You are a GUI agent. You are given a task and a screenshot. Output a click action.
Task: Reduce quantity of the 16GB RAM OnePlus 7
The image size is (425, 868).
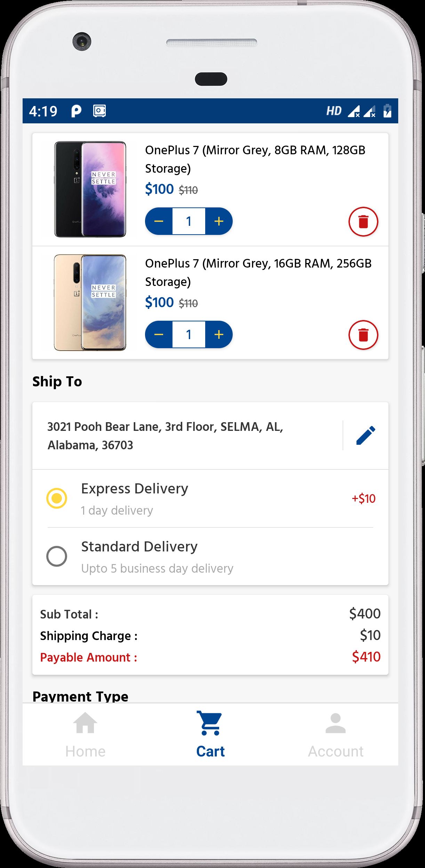point(159,335)
